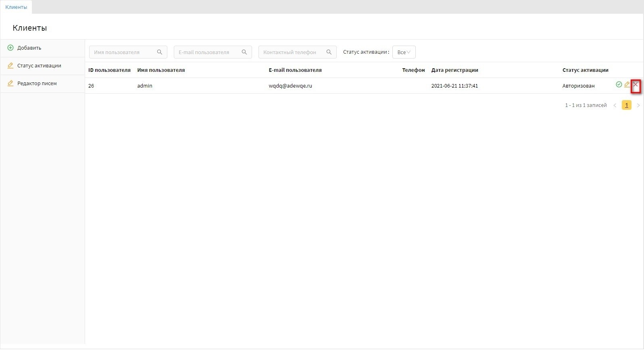Delete the admin user with the red X

click(636, 84)
